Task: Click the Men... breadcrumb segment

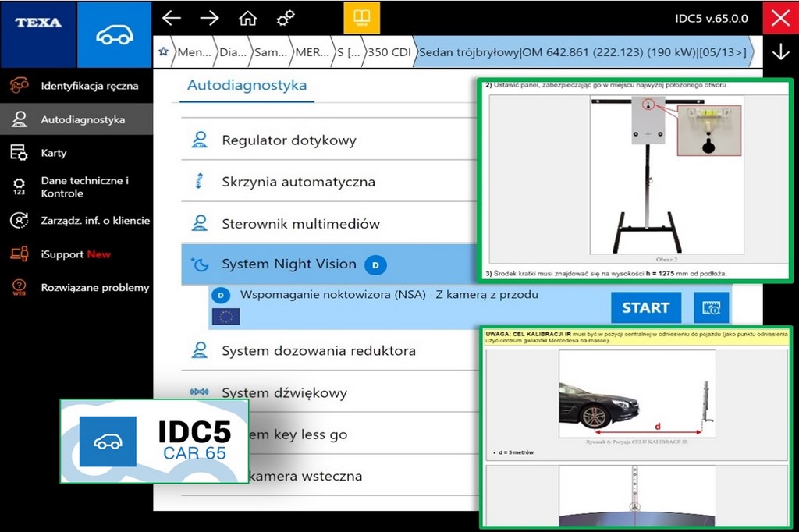Action: pos(194,52)
